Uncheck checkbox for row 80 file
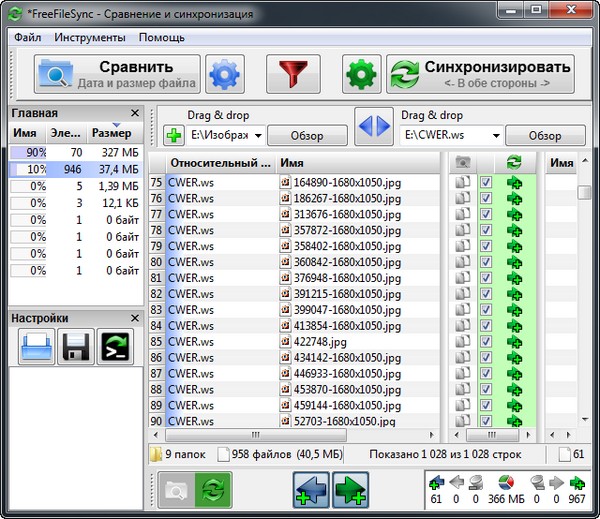 [485, 262]
